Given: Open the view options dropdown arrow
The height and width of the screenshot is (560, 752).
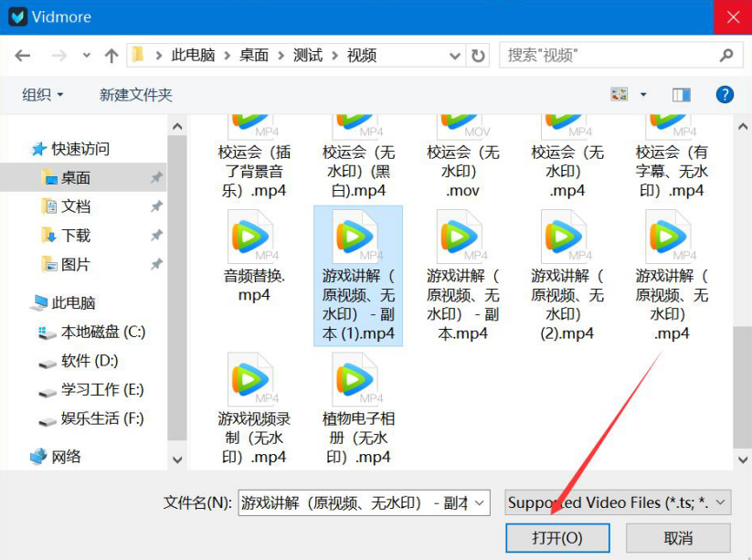Looking at the screenshot, I should click(643, 94).
